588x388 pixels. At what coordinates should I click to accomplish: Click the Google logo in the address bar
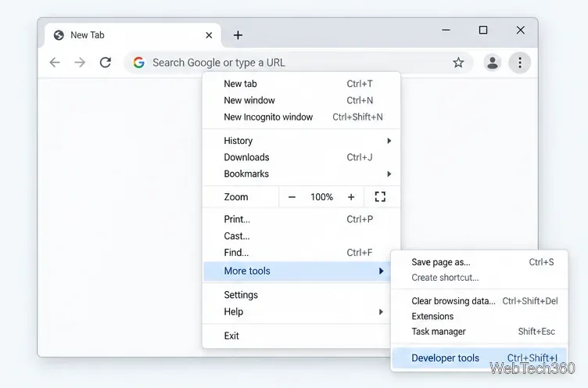click(x=138, y=63)
